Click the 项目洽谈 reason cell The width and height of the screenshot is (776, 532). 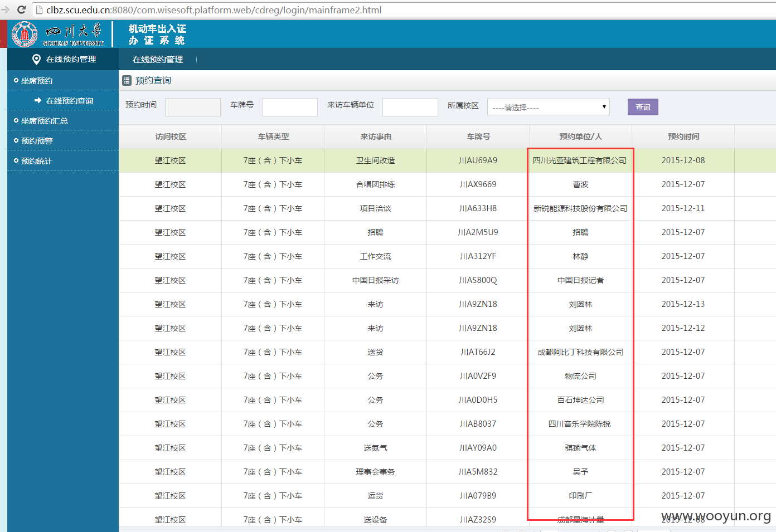click(376, 208)
